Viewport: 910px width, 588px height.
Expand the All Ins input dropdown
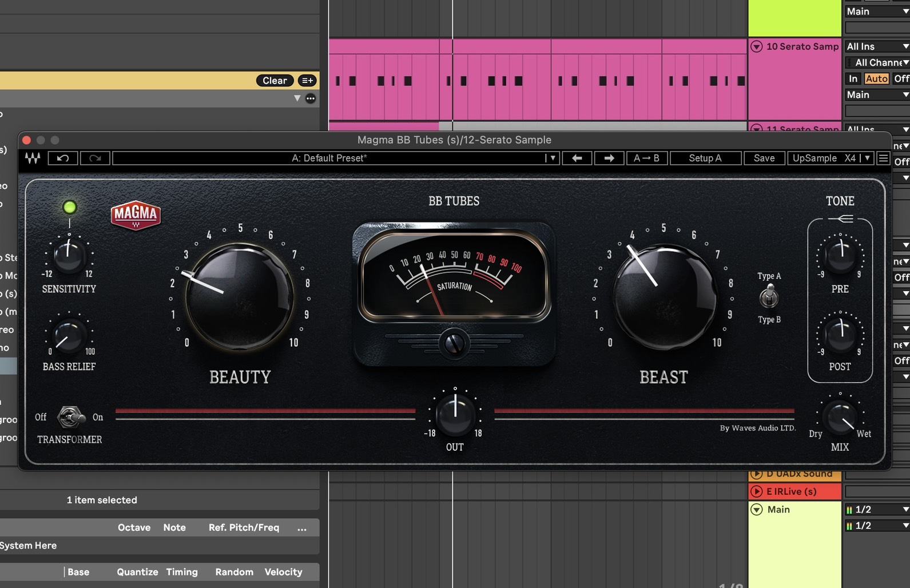click(x=877, y=46)
